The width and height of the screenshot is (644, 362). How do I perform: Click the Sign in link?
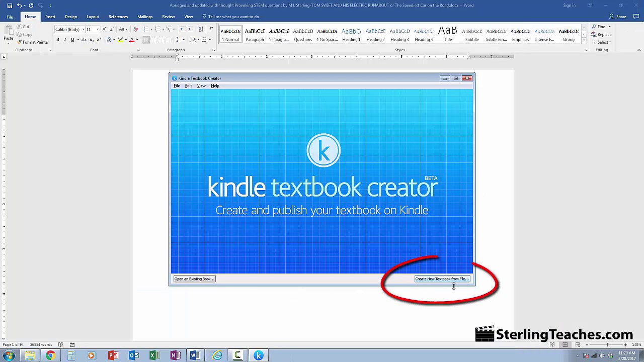click(x=569, y=6)
